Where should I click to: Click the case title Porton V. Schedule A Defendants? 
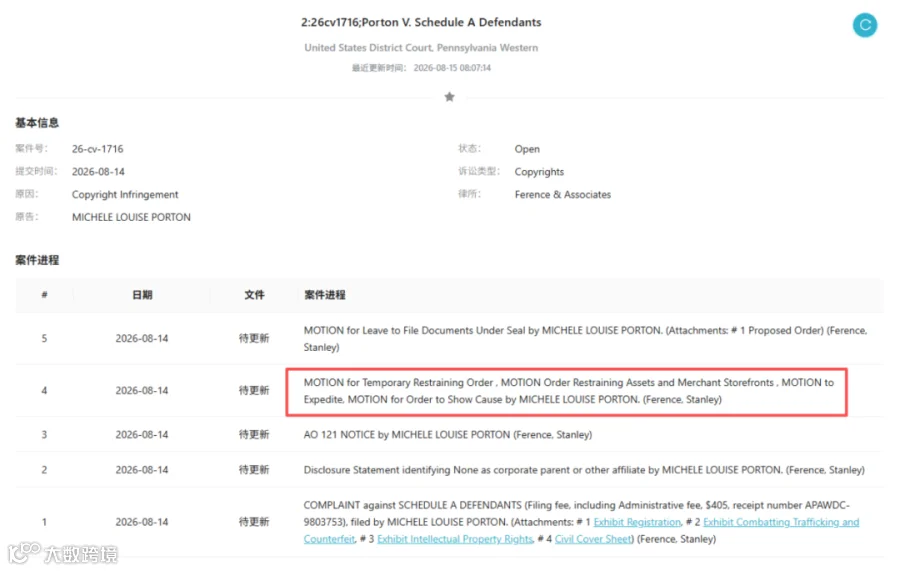point(421,22)
